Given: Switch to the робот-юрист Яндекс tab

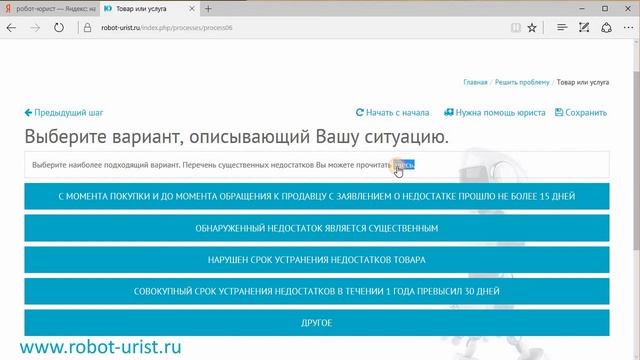Looking at the screenshot, I should [x=50, y=9].
